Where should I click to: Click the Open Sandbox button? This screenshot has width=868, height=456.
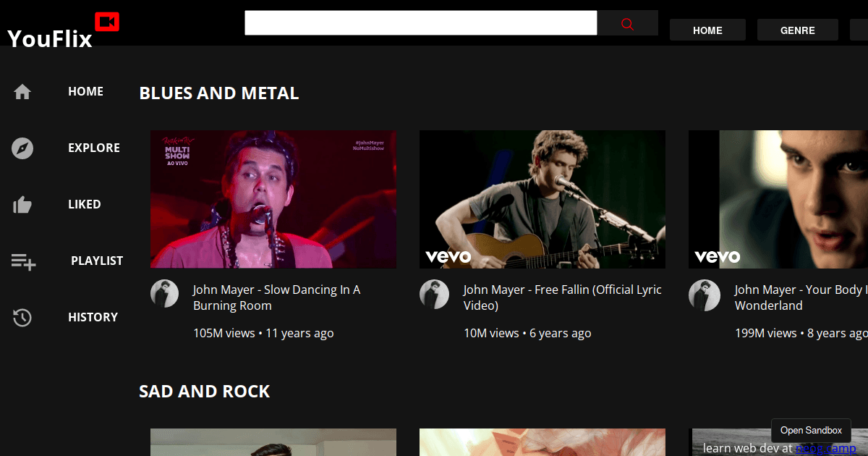pyautogui.click(x=811, y=431)
